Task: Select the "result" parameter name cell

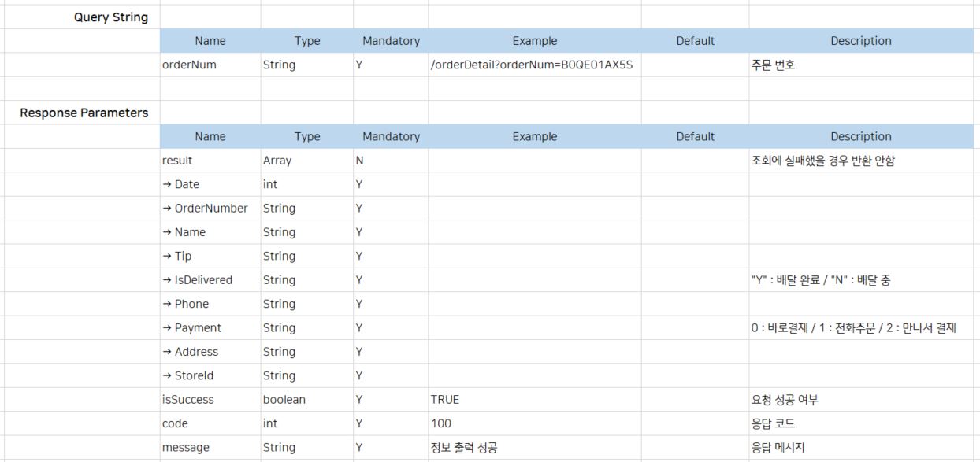Action: (x=177, y=161)
